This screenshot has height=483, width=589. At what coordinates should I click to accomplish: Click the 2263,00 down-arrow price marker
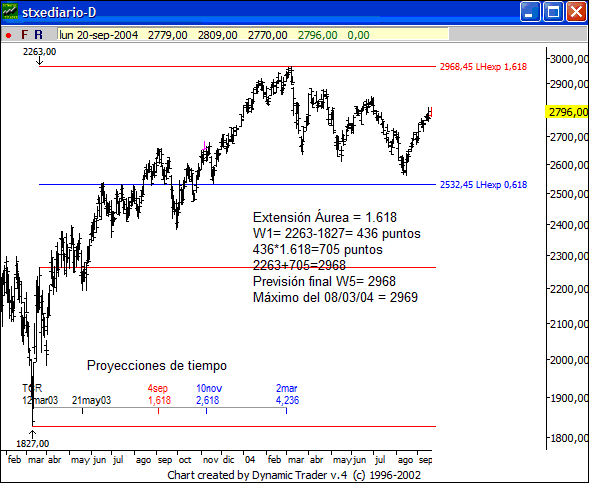[39, 56]
